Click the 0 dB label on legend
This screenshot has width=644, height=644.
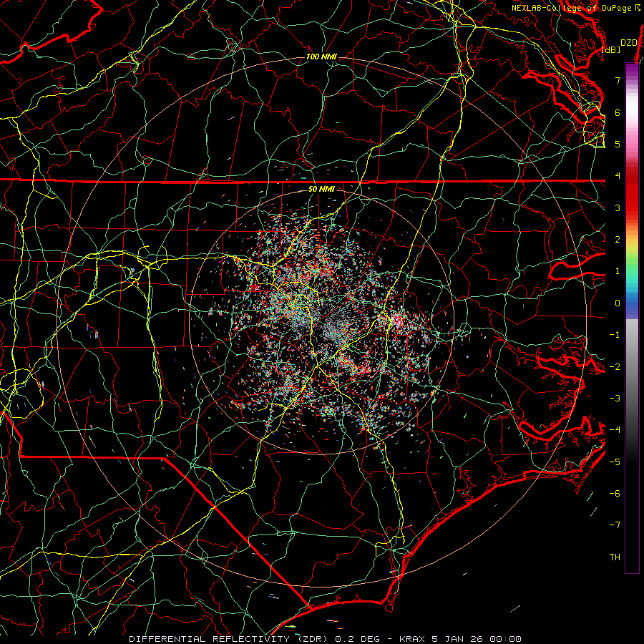(x=618, y=303)
